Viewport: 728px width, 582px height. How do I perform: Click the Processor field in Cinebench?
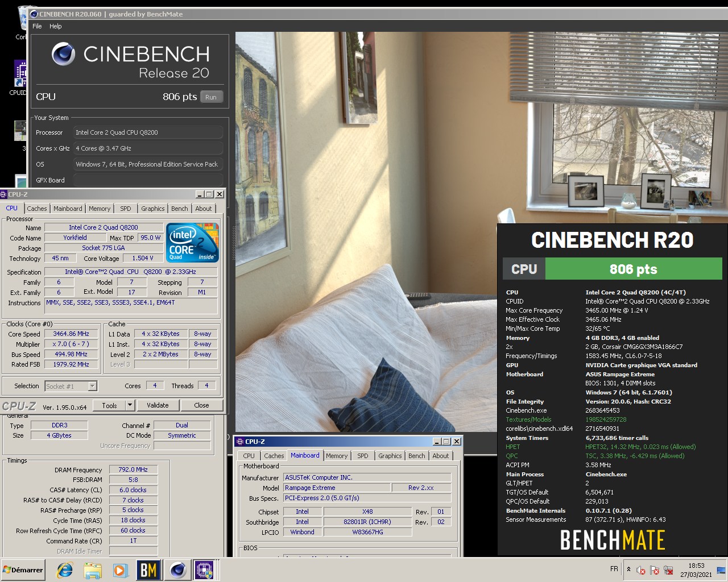click(x=147, y=132)
